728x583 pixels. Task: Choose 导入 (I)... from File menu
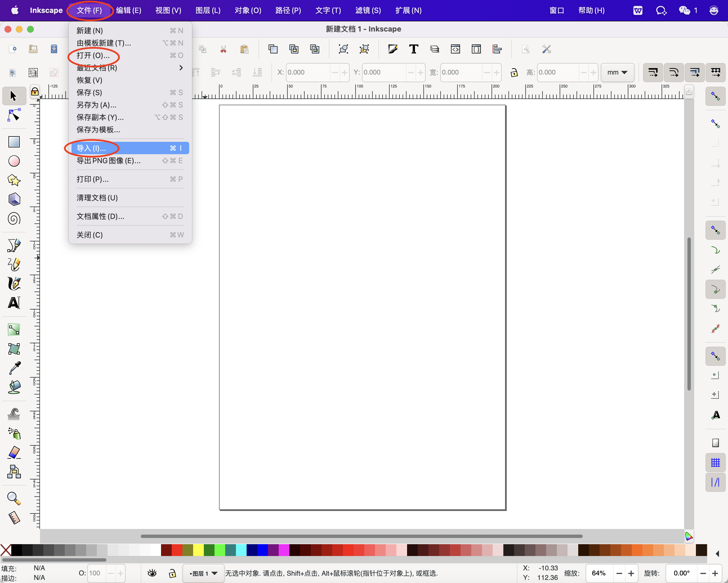click(130, 148)
